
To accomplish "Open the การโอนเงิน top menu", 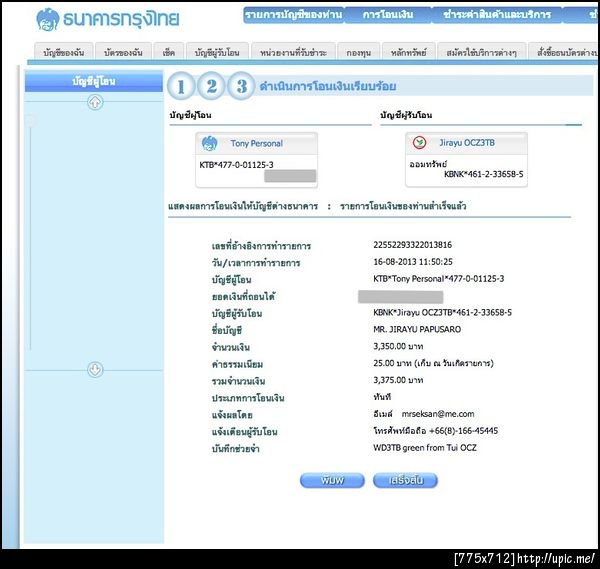I will pos(388,15).
